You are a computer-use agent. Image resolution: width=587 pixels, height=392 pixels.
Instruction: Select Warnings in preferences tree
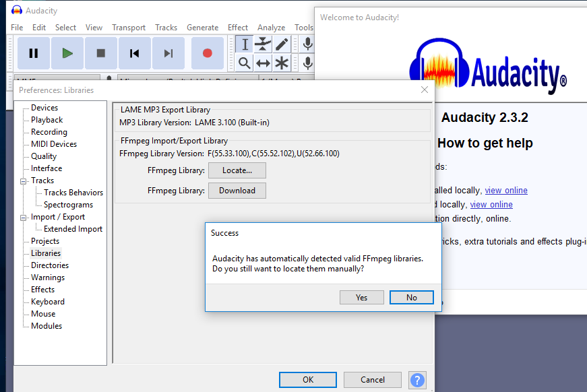(48, 277)
